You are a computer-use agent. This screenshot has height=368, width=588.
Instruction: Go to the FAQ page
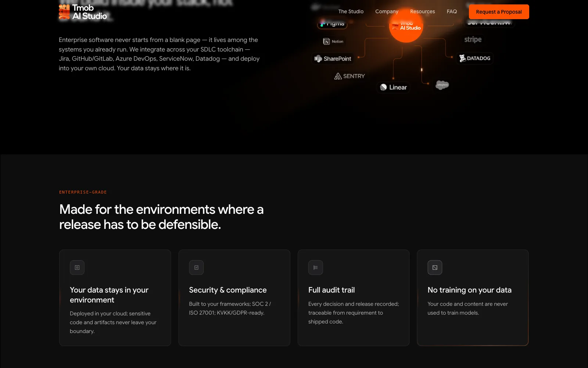(x=452, y=11)
